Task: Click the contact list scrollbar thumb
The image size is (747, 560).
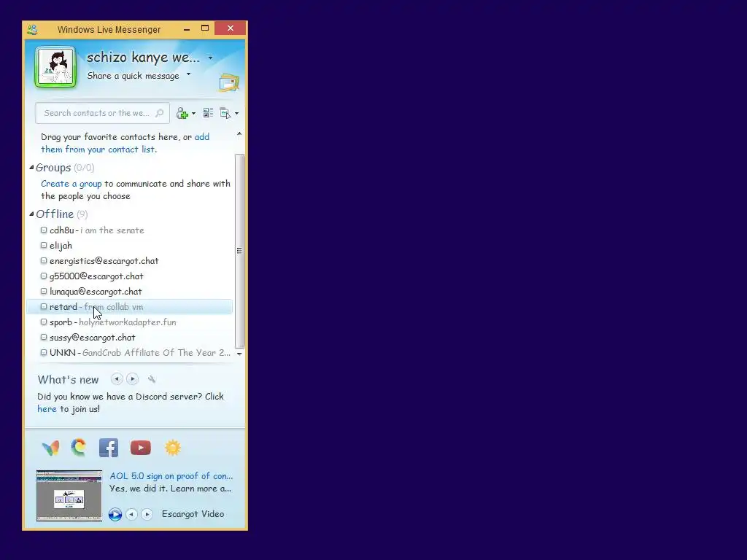Action: point(239,251)
